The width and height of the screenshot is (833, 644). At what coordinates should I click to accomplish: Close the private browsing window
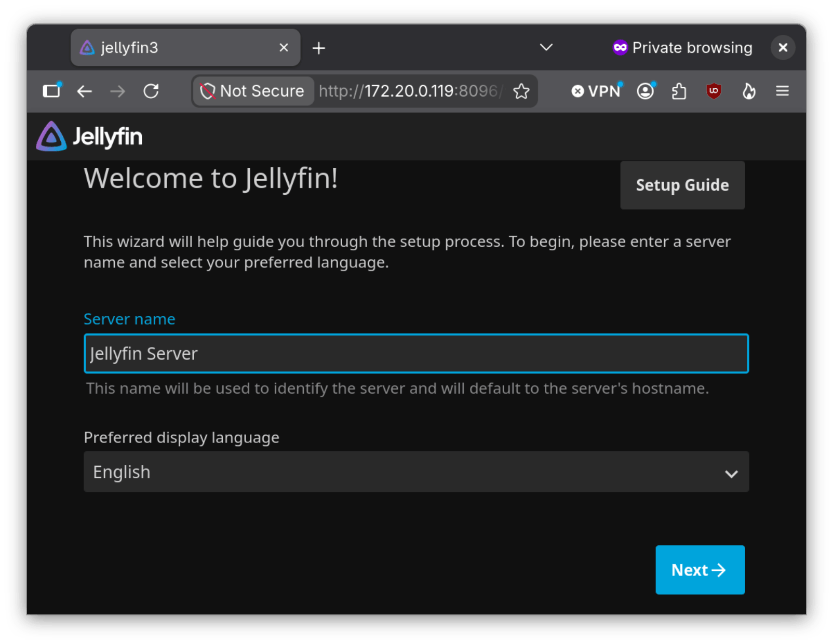coord(783,48)
